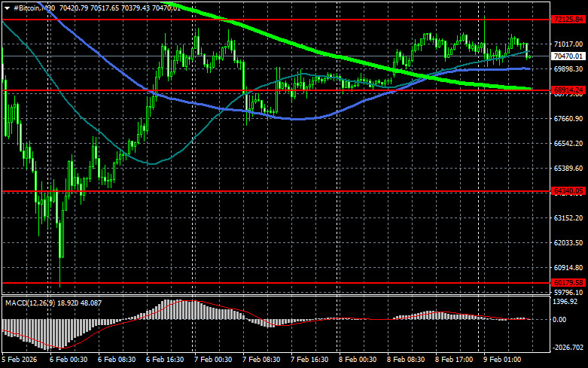Click the 6 Feb 08:30 time label
588x368 pixels.
117,360
